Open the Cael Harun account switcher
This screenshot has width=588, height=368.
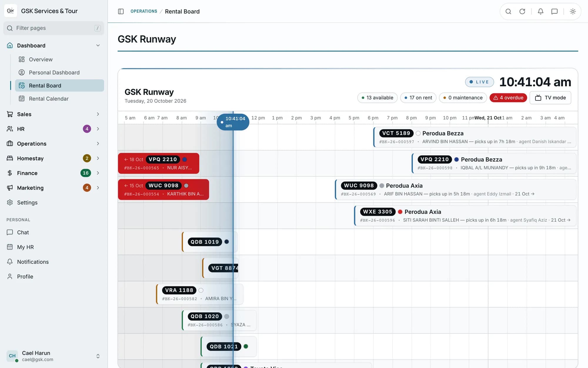pyautogui.click(x=54, y=356)
